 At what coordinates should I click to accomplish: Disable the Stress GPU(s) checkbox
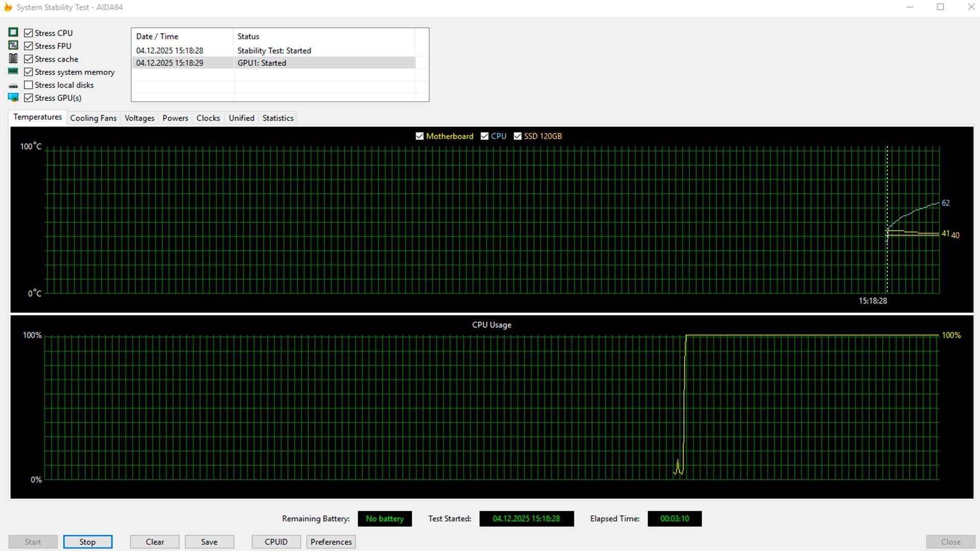pos(29,98)
